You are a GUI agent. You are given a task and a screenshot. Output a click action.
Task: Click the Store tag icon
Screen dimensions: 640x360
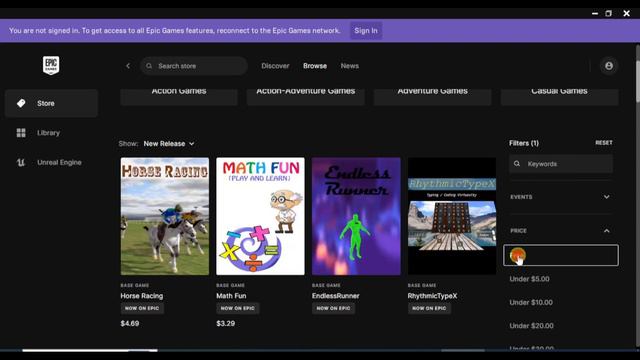[21, 103]
